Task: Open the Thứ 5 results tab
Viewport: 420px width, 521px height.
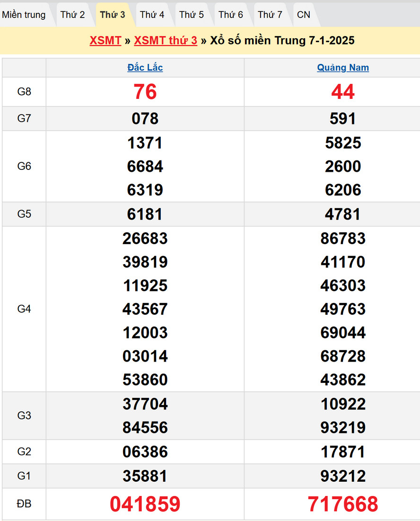Action: point(192,15)
